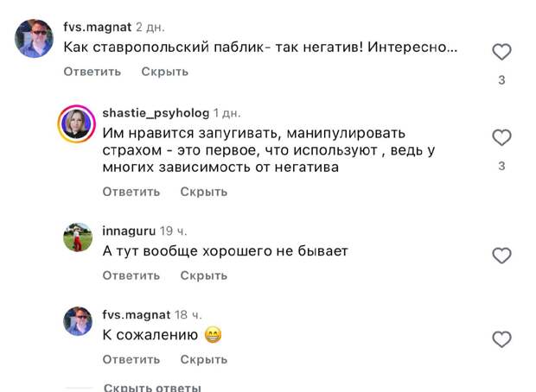Hide shastie_psyholog's comment
Screen dimensions: 536x392
click(x=203, y=192)
